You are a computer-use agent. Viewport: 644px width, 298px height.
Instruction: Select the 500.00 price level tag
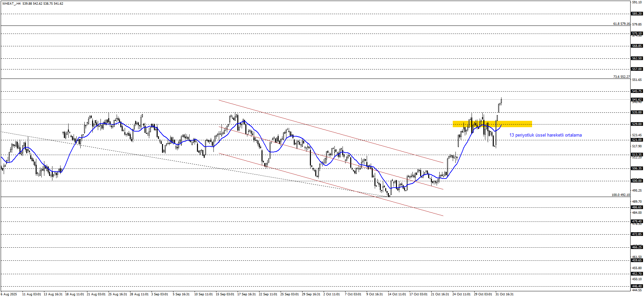coord(637,181)
